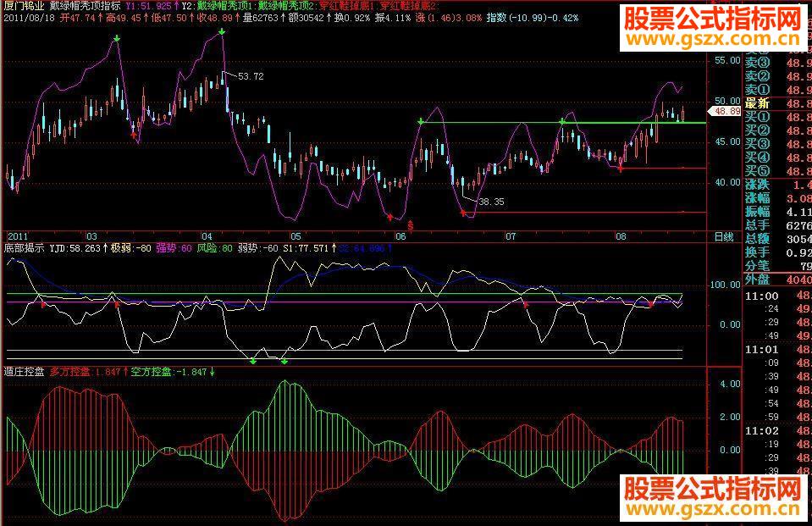Click red arrow marker on August support line
812x526 pixels.
(621, 168)
